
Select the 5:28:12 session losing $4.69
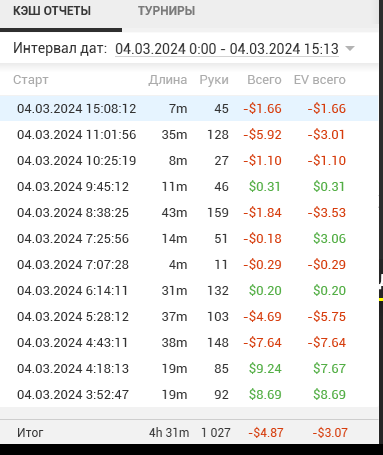[x=189, y=316]
